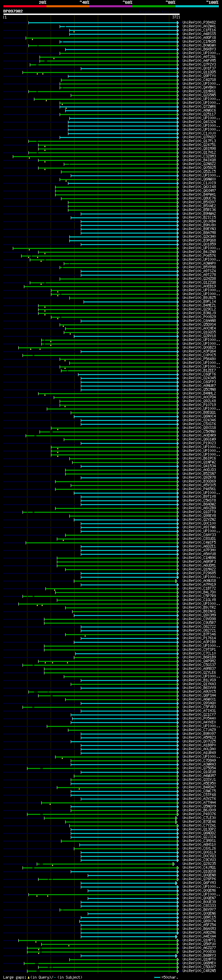Screen dimensions: 222x980
Task: Choose UniRef100_Q1DTT9 from the hits
Action: click(199, 512)
